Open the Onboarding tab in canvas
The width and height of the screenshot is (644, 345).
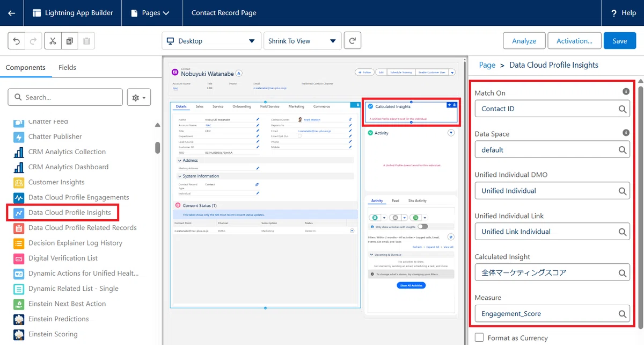(241, 106)
